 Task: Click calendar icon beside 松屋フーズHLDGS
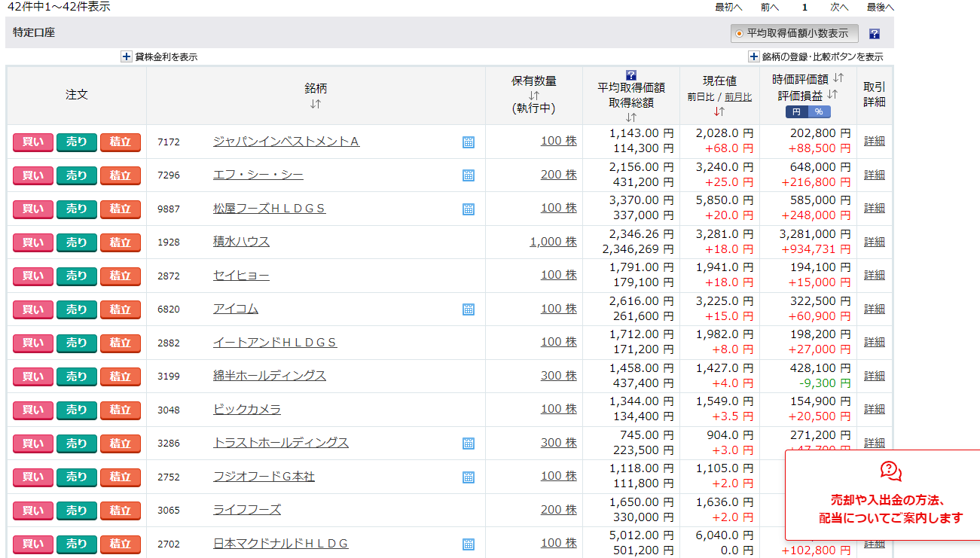coord(469,209)
